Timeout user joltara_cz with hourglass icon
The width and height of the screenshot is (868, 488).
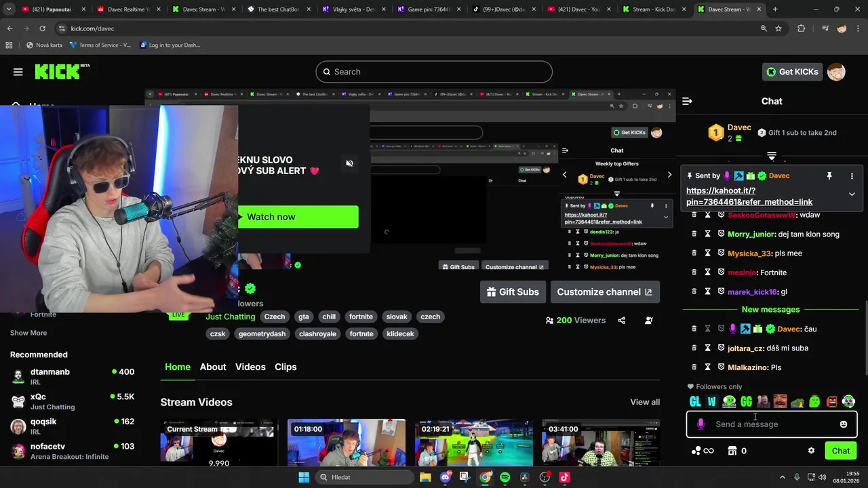coord(707,348)
